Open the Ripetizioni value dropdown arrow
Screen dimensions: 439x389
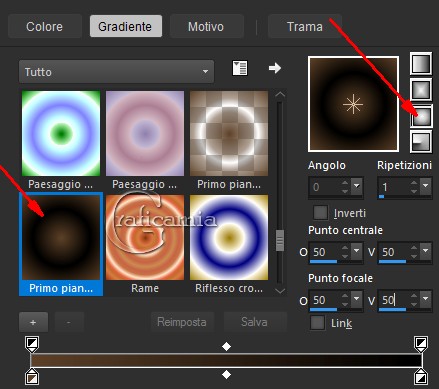pyautogui.click(x=426, y=186)
